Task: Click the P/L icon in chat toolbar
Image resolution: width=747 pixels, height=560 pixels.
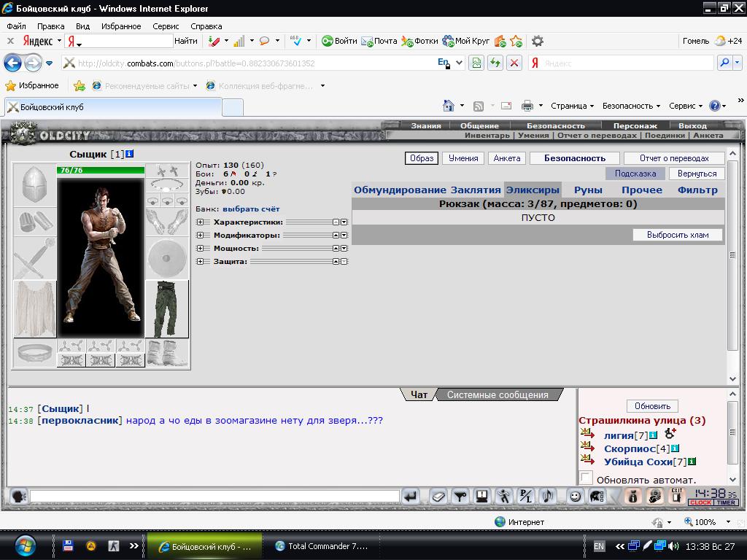Action: [x=526, y=497]
